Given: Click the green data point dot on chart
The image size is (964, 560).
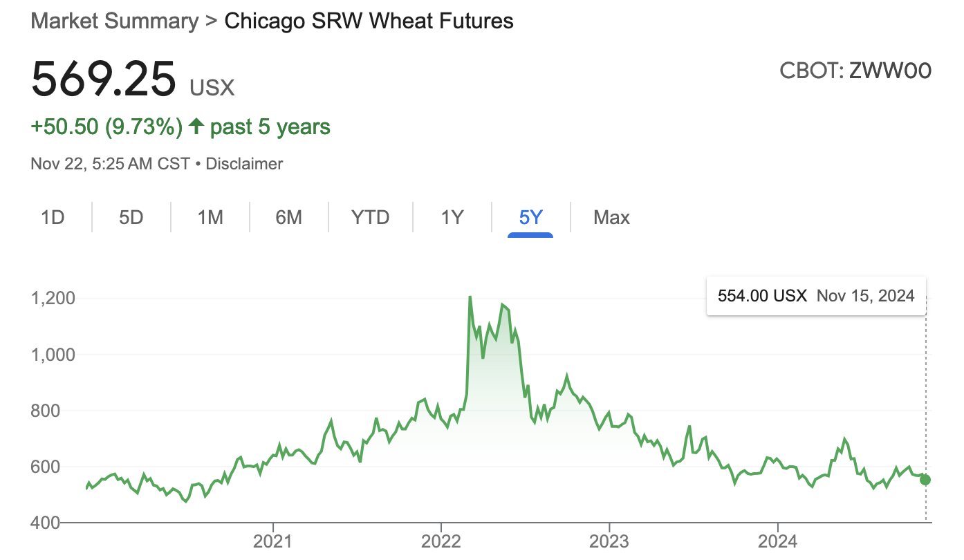Looking at the screenshot, I should tap(925, 480).
